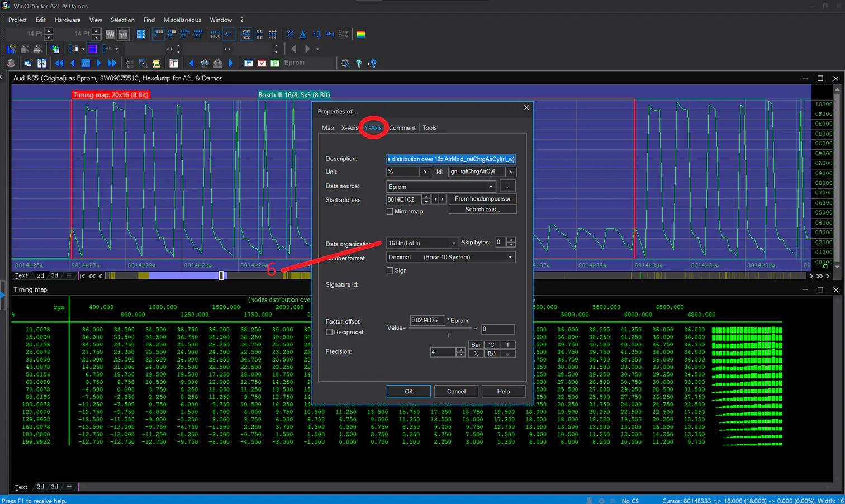Select the 16 Bit view toolbar icon
The image size is (845, 504).
pyautogui.click(x=172, y=34)
